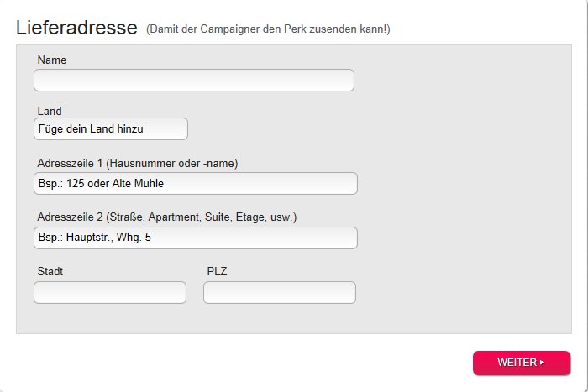Image resolution: width=588 pixels, height=392 pixels.
Task: Click the 'Lieferadresse' heading
Action: click(x=76, y=28)
